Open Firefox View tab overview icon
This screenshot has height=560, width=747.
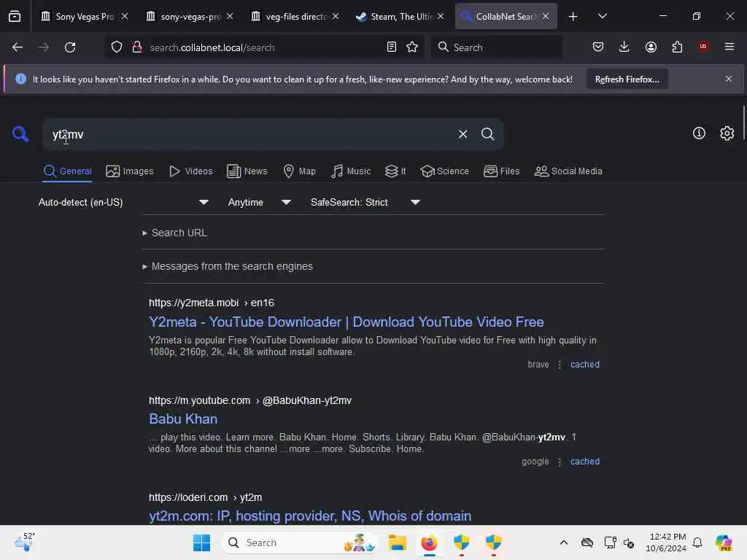click(15, 17)
